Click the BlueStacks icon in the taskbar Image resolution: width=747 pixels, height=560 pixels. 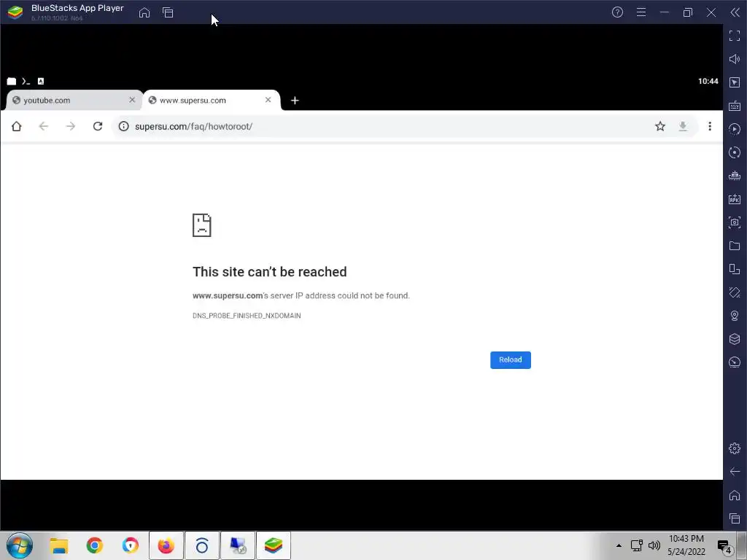click(274, 545)
